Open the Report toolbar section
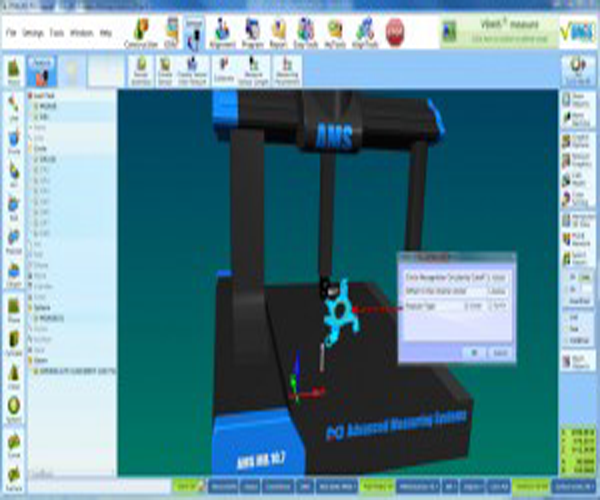This screenshot has width=600, height=500. [279, 33]
